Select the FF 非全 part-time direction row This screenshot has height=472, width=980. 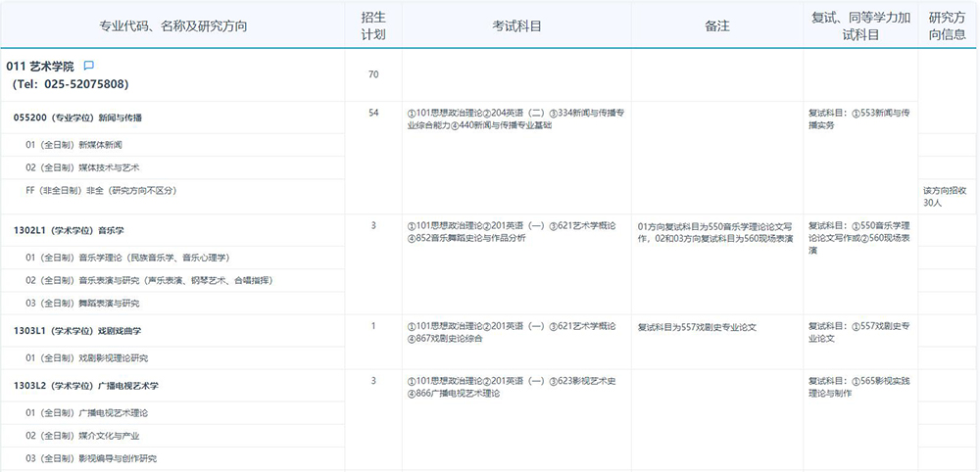(101, 190)
